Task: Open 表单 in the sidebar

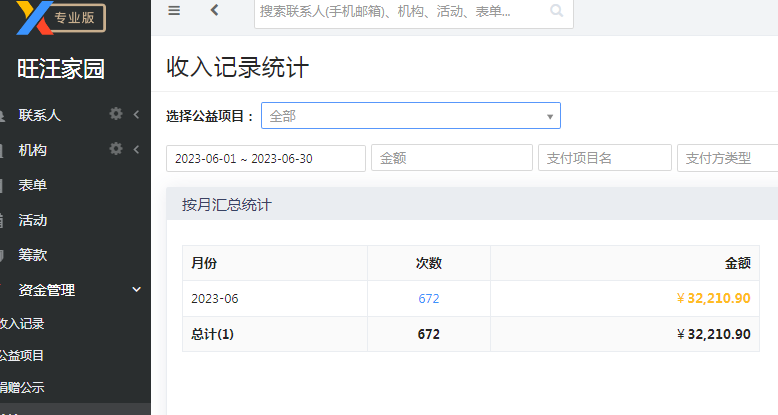Action: coord(33,185)
